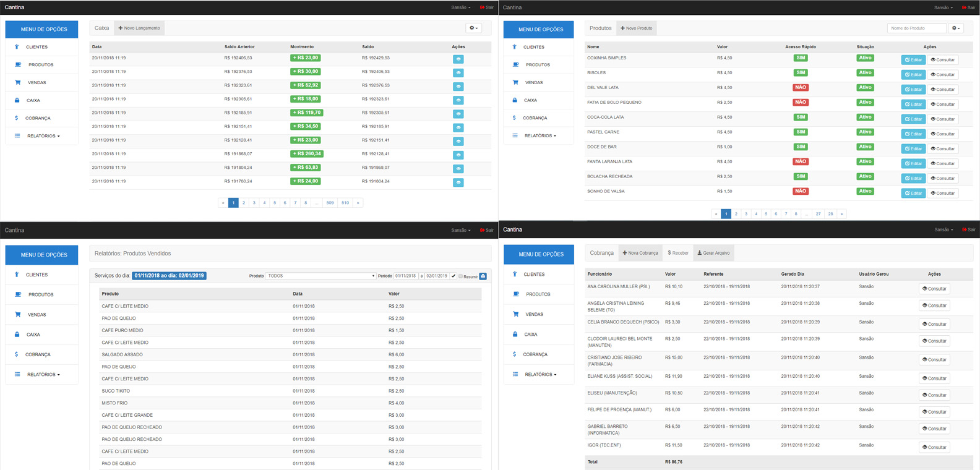Click the Nome do Produto search field
The width and height of the screenshot is (980, 470).
coord(916,28)
